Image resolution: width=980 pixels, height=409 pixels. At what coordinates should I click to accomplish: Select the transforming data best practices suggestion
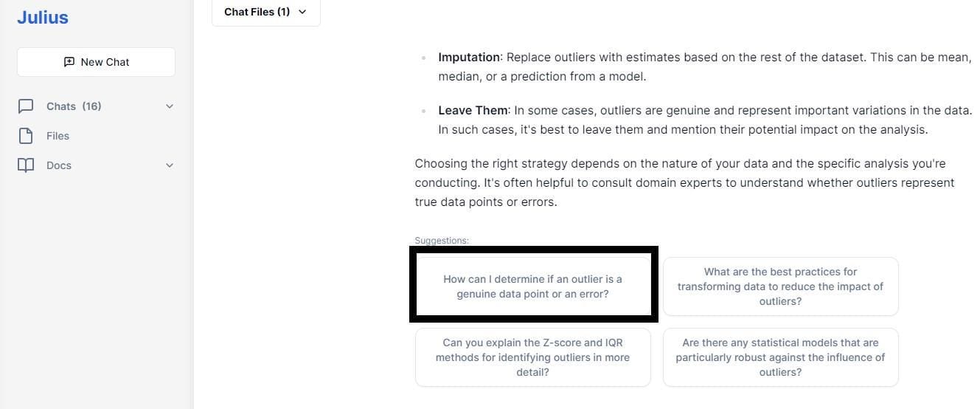click(x=780, y=286)
